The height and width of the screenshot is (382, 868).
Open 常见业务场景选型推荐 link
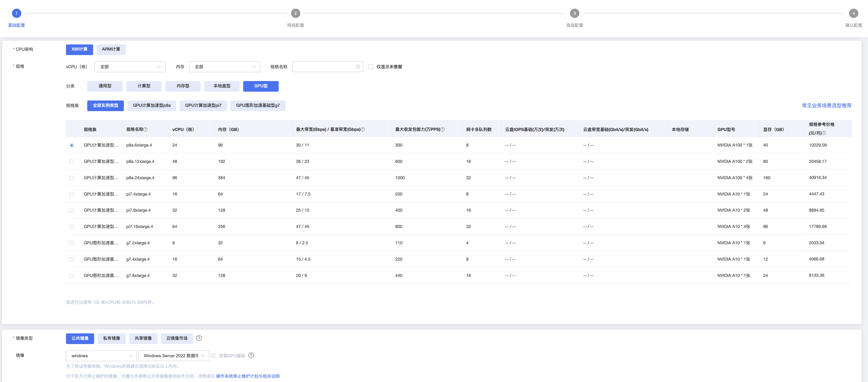(827, 106)
